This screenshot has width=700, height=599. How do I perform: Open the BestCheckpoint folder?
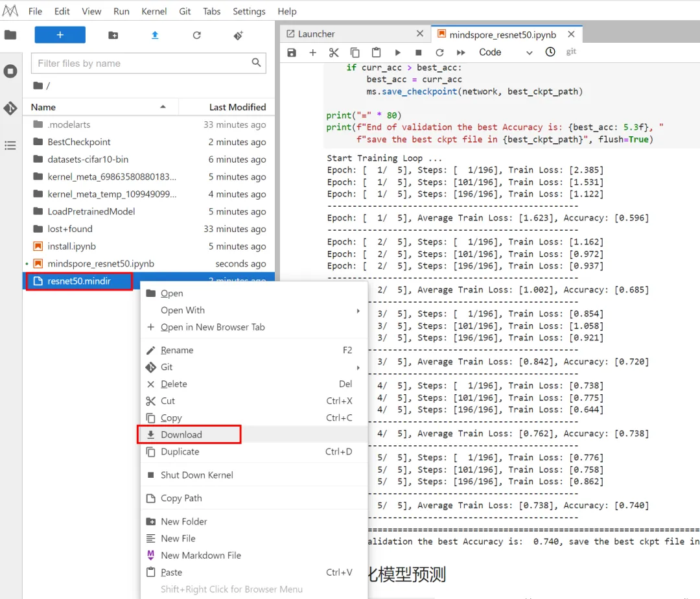[79, 142]
